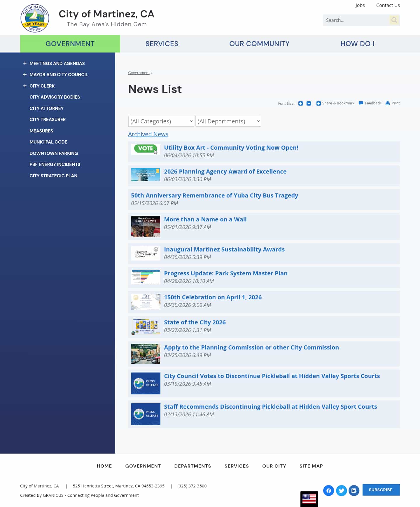
Task: Click the Government breadcrumb link
Action: coord(139,73)
